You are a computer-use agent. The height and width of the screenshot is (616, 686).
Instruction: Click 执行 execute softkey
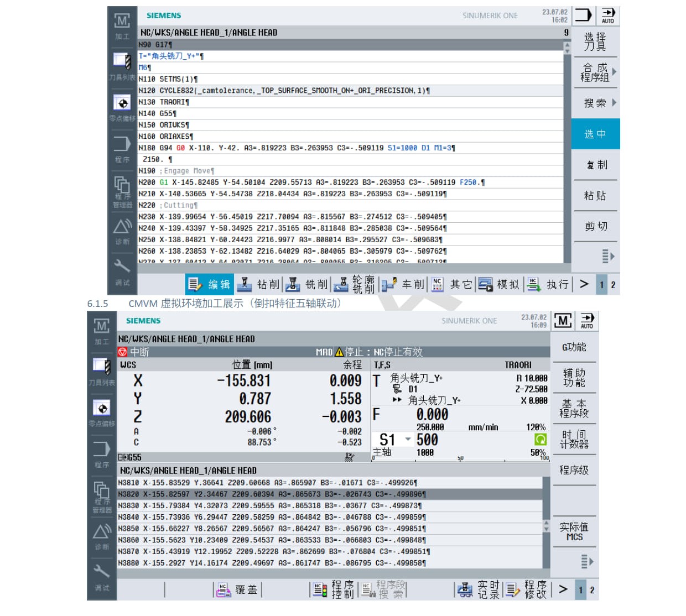548,284
